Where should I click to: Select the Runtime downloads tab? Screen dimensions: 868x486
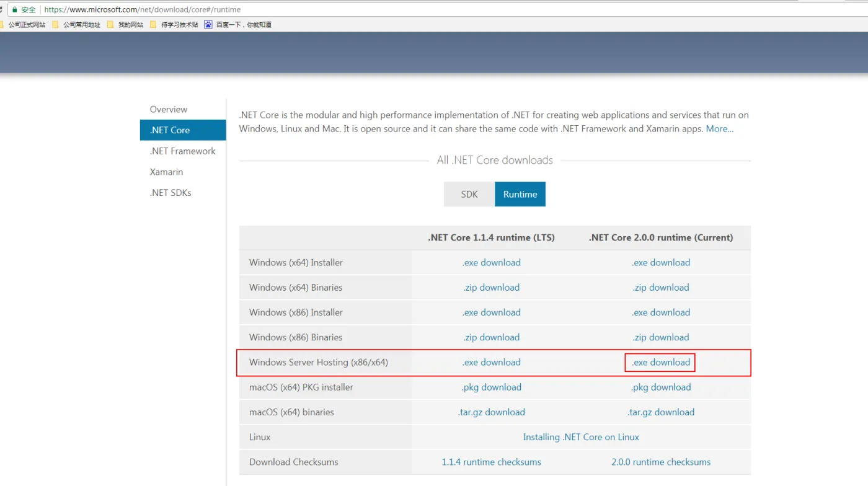(520, 194)
